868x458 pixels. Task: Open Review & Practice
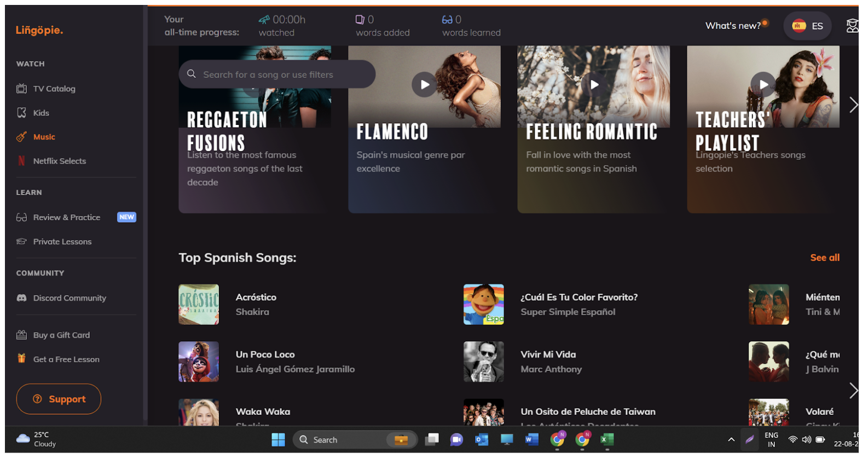(x=67, y=217)
